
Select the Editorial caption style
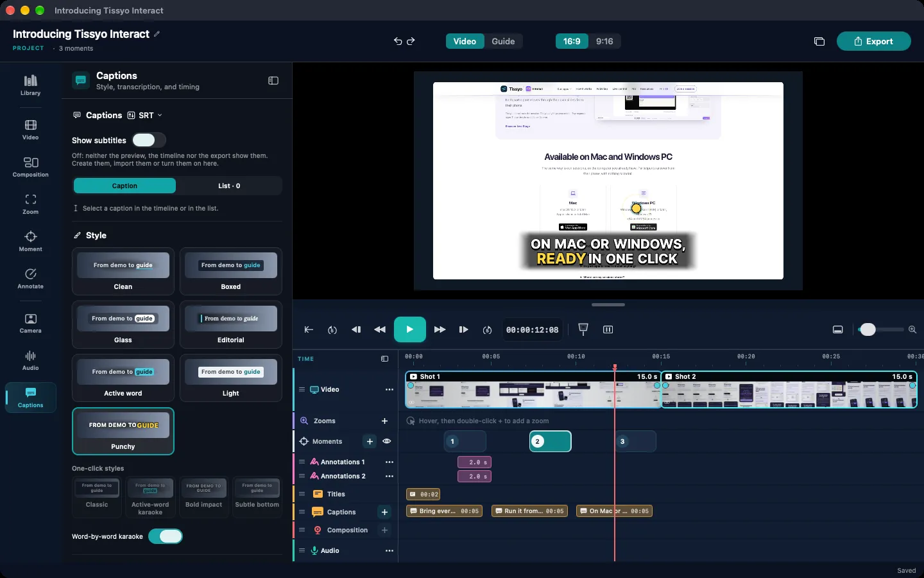[231, 324]
